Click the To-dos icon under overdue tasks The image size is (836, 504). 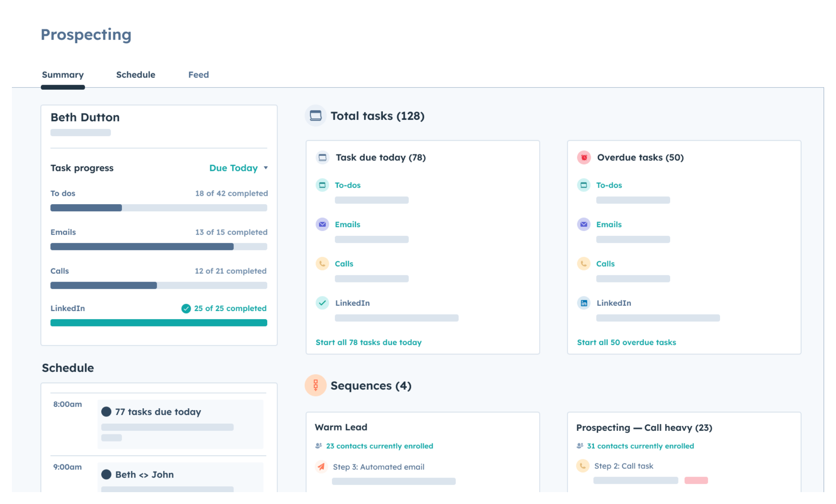584,185
